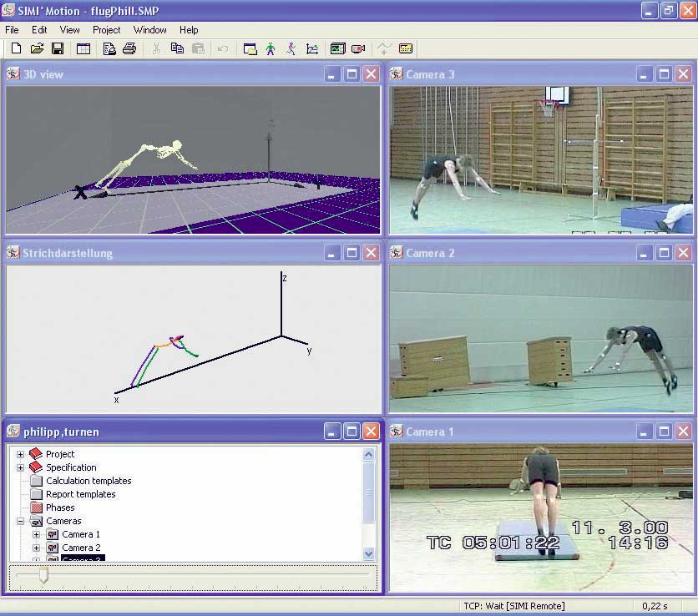Click the Camera 1 video frame
698x616 pixels.
pos(541,518)
